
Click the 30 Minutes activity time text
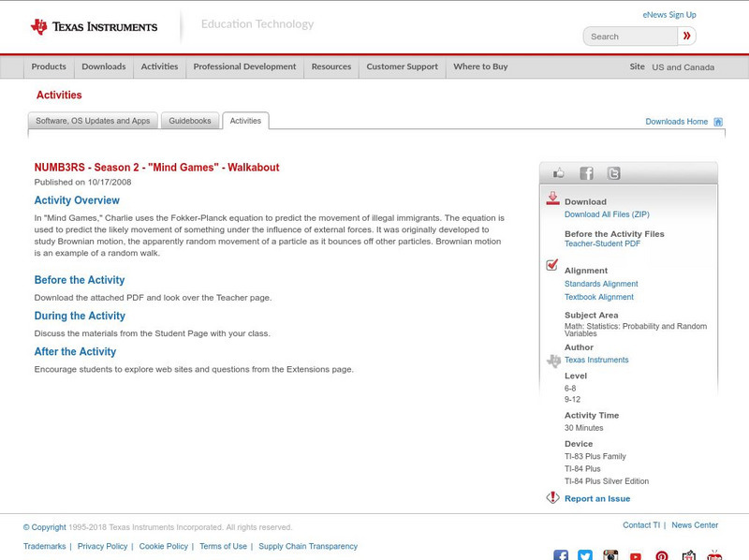click(583, 428)
